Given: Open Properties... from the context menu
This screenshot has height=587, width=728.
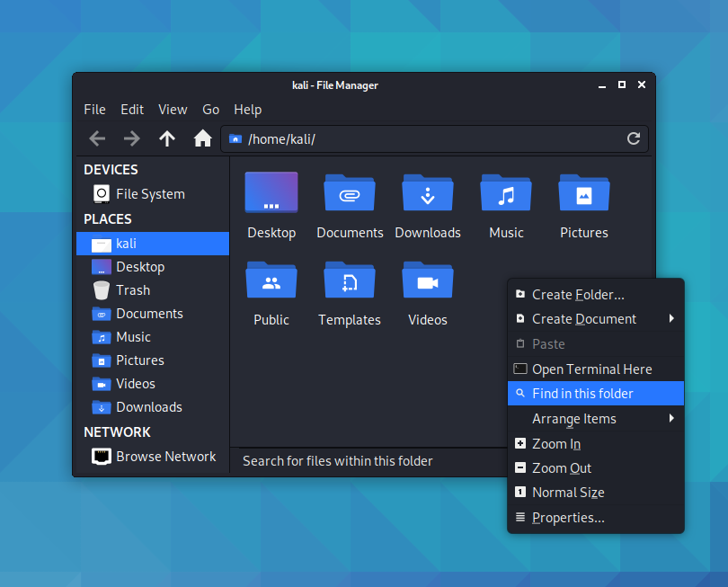Looking at the screenshot, I should click(596, 518).
